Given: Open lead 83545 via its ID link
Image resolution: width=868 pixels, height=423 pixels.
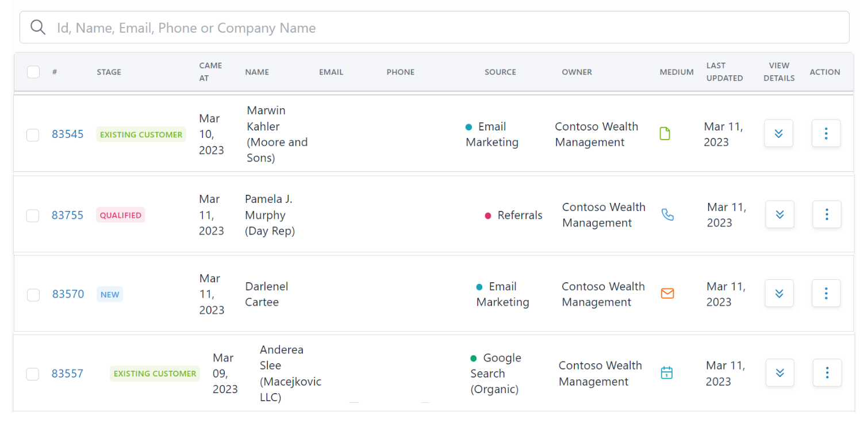Looking at the screenshot, I should (67, 133).
